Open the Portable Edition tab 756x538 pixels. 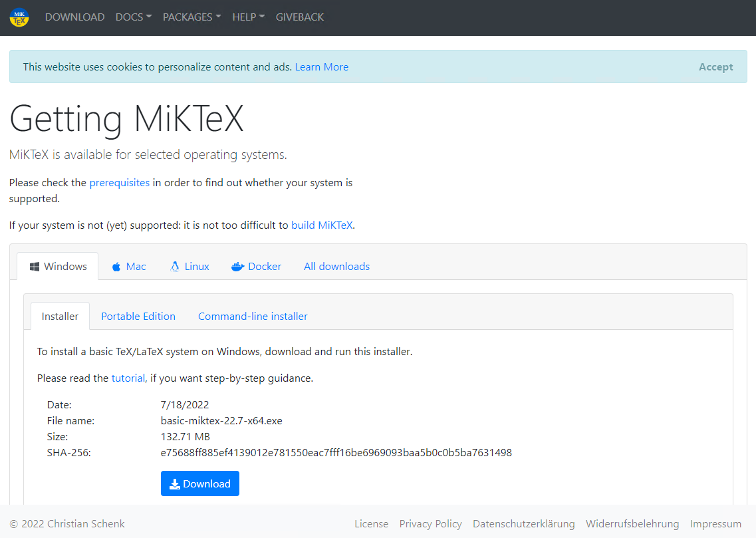pyautogui.click(x=138, y=316)
